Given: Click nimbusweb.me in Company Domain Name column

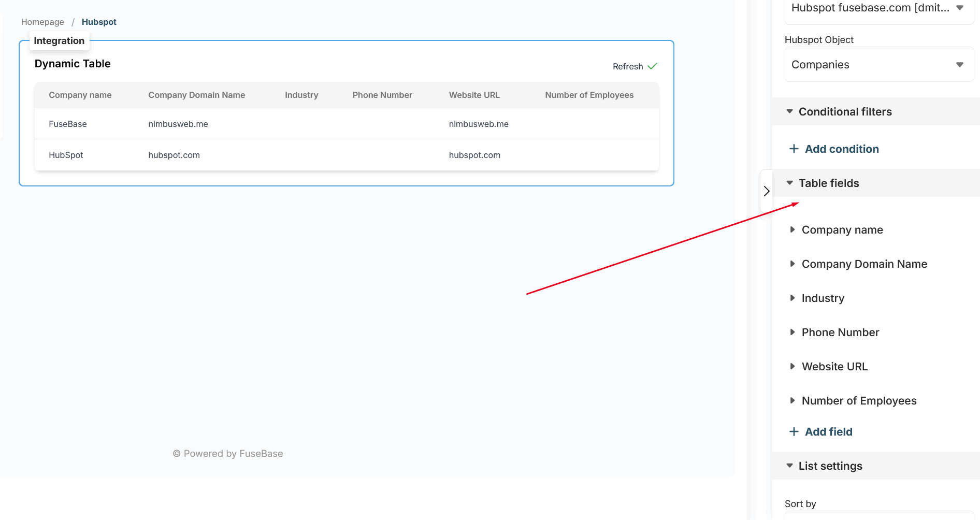Looking at the screenshot, I should [178, 124].
